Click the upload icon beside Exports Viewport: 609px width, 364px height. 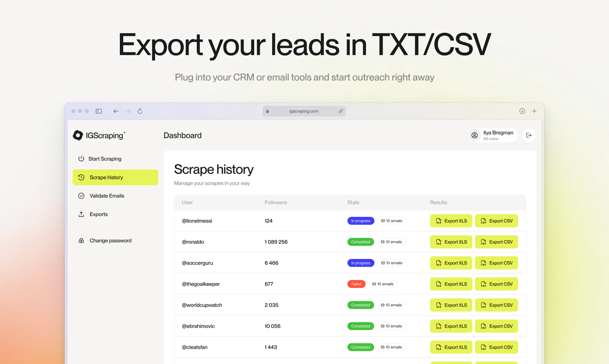[x=81, y=214]
